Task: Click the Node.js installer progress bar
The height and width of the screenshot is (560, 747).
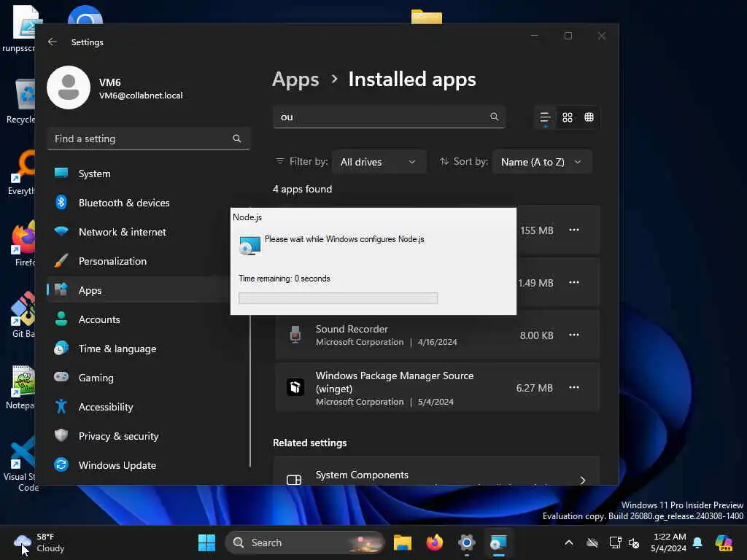Action: coord(338,298)
